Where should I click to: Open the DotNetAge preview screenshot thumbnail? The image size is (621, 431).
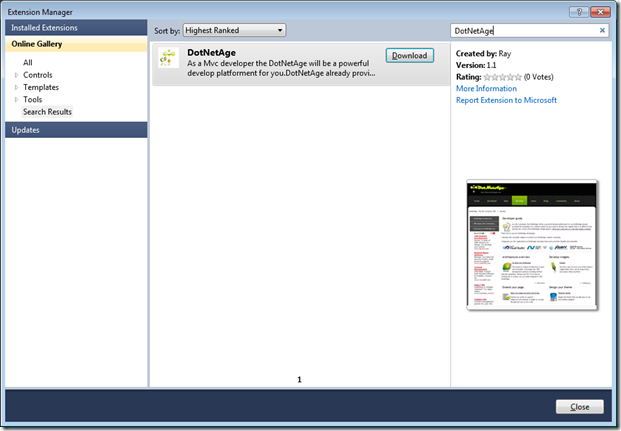coord(532,245)
